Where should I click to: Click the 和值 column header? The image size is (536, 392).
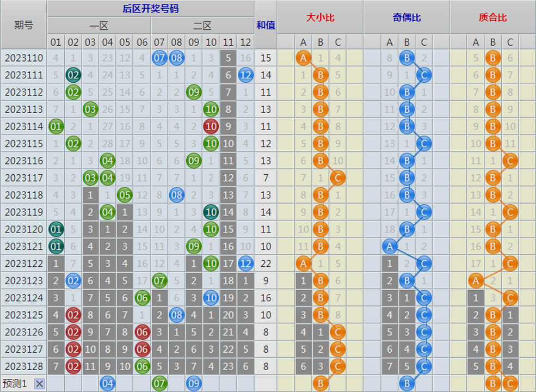pyautogui.click(x=266, y=24)
